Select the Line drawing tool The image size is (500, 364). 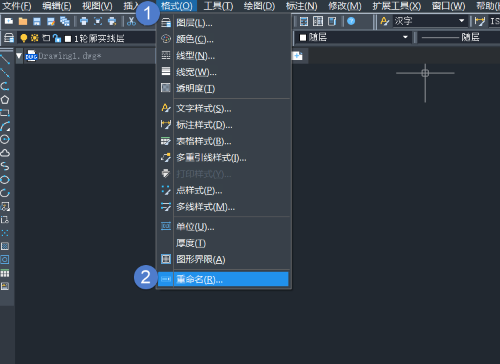[x=5, y=60]
